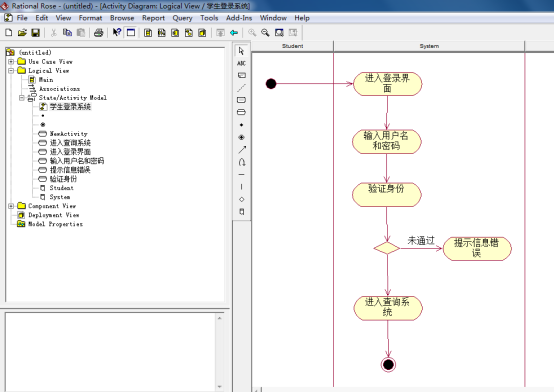554x392 pixels.
Task: Click the System swimlane header
Action: [429, 46]
